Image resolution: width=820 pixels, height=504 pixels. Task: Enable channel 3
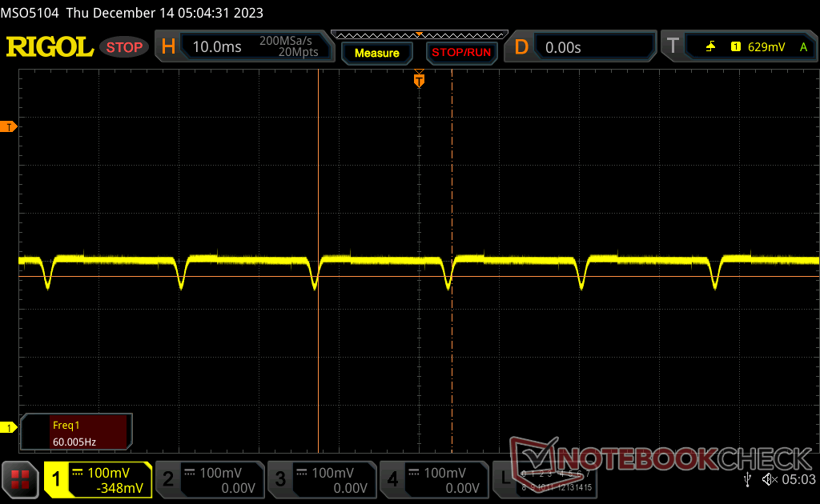(x=321, y=479)
